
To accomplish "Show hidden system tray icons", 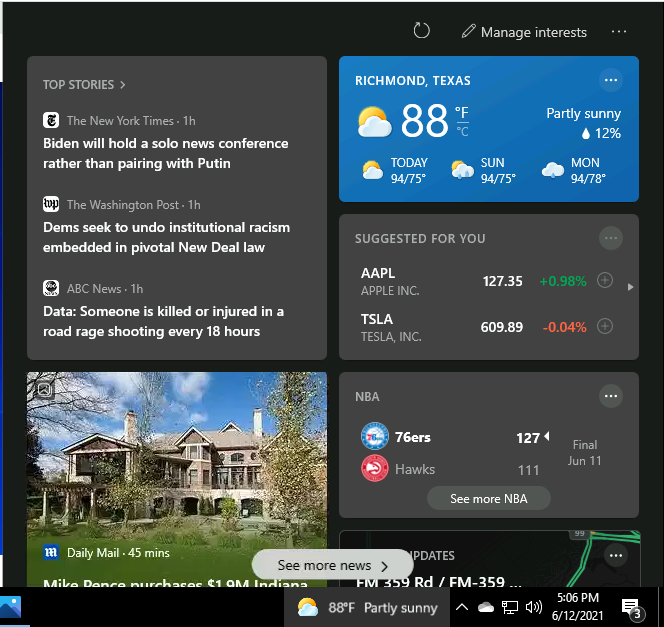I will pos(462,608).
